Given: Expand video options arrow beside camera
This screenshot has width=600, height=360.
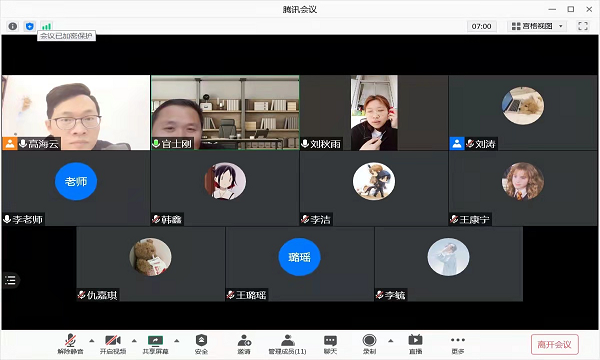Looking at the screenshot, I should click(x=134, y=340).
